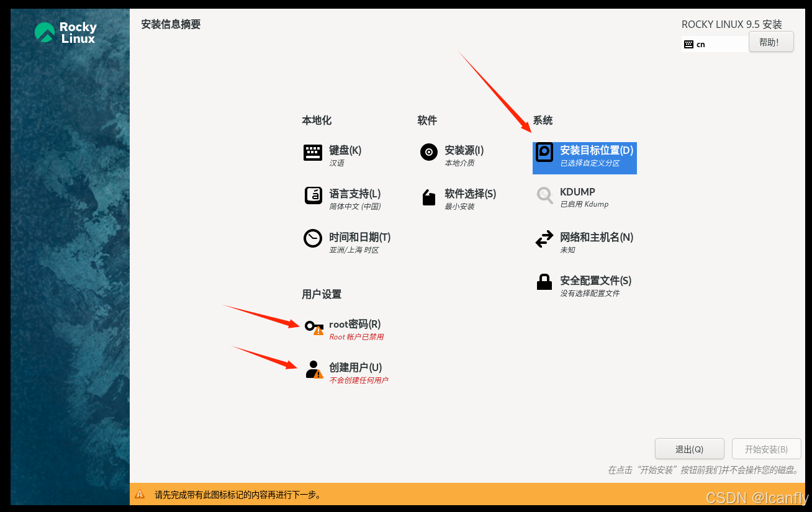Click the warning message 请先完成带有此图标标记的内容
This screenshot has width=812, height=512.
point(238,495)
